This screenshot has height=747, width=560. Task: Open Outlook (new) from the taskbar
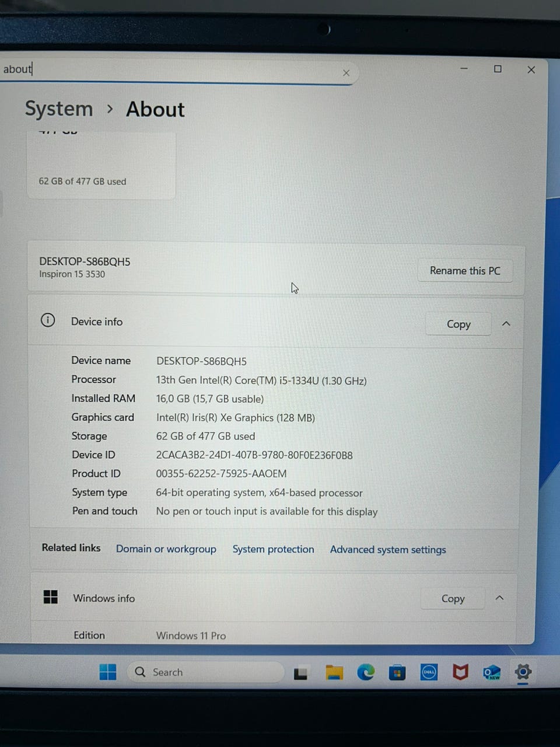tap(492, 672)
